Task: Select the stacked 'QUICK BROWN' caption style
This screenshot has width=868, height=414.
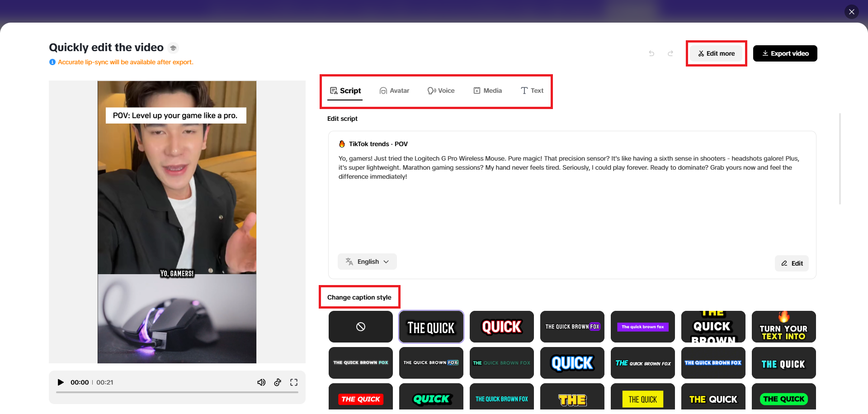Action: (x=713, y=327)
